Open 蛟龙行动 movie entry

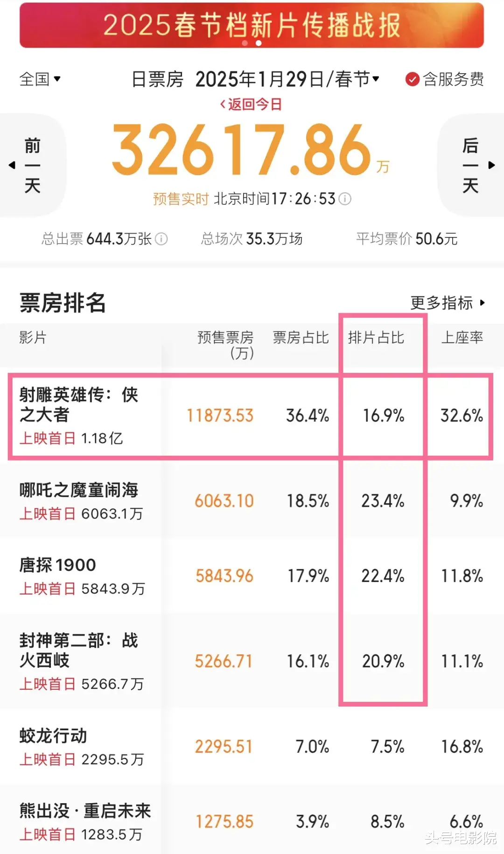(x=252, y=746)
